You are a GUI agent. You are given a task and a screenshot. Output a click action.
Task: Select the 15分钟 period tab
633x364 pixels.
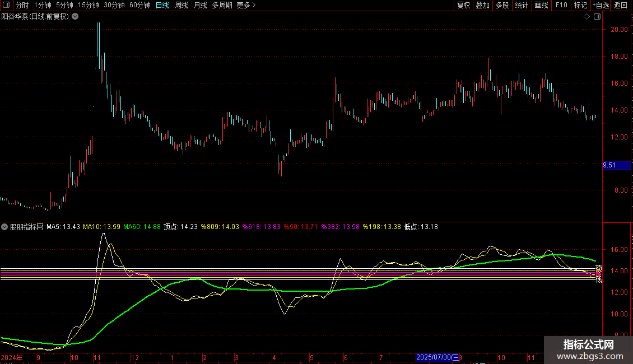click(89, 5)
